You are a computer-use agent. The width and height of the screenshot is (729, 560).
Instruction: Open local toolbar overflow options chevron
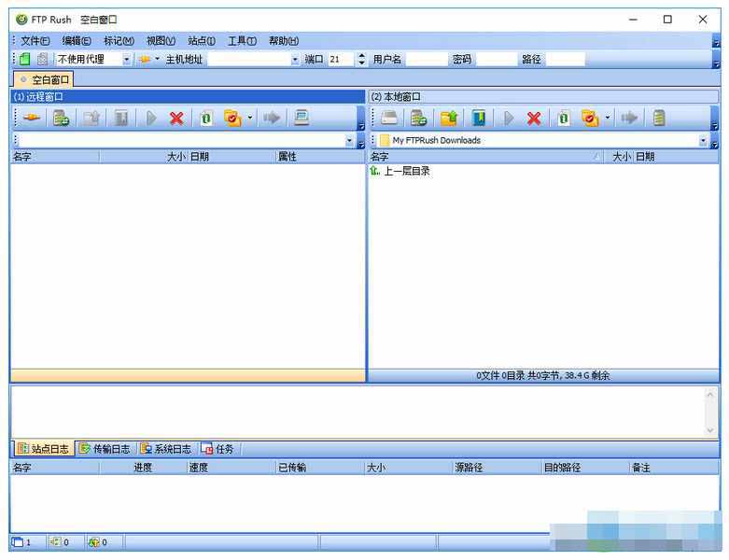click(x=715, y=119)
